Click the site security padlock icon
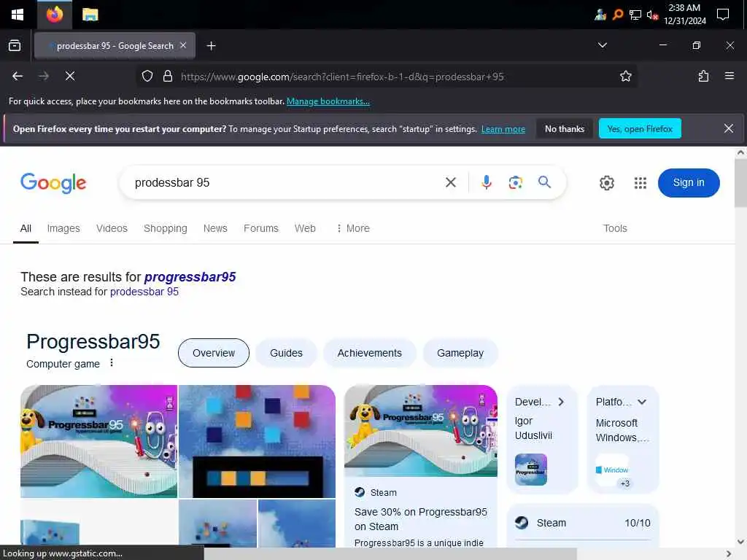 coord(168,76)
